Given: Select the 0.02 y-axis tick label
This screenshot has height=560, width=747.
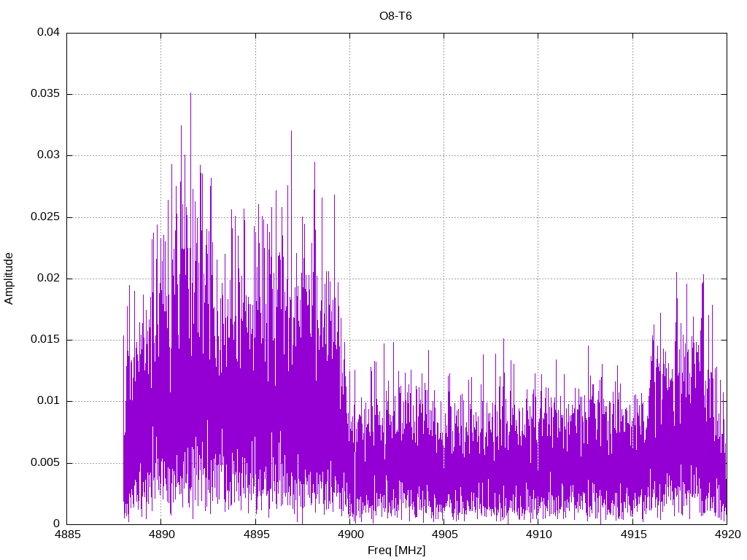Looking at the screenshot, I should [49, 279].
